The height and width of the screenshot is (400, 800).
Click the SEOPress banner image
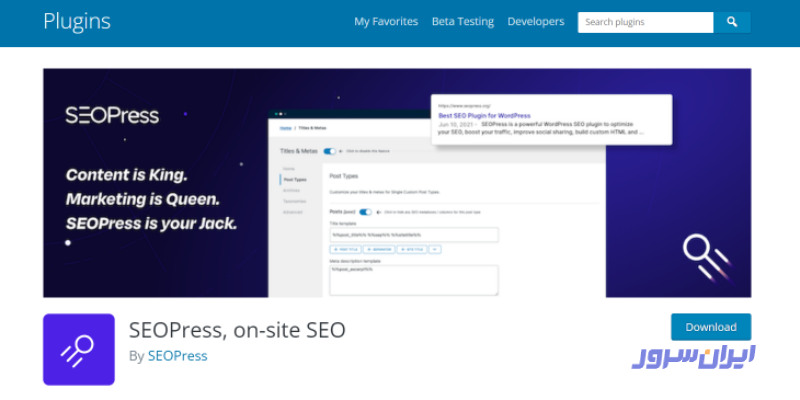click(397, 183)
